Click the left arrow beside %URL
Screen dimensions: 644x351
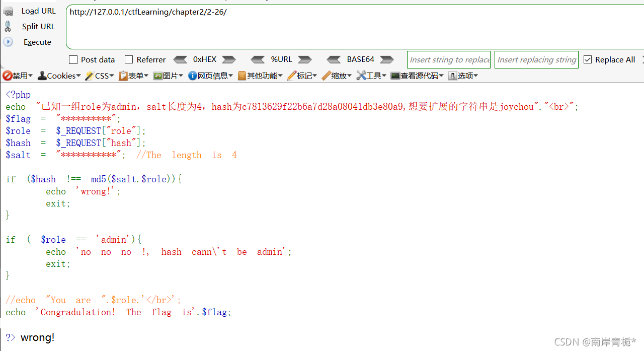point(258,59)
